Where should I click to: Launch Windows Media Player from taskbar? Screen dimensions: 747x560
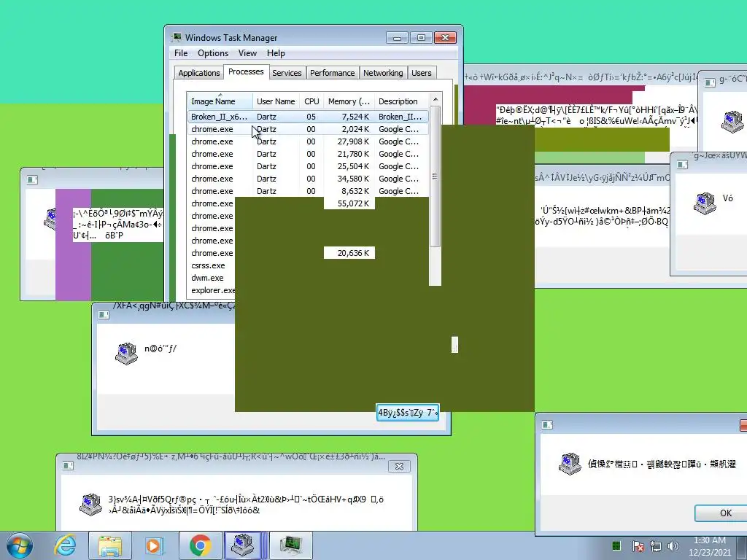154,545
